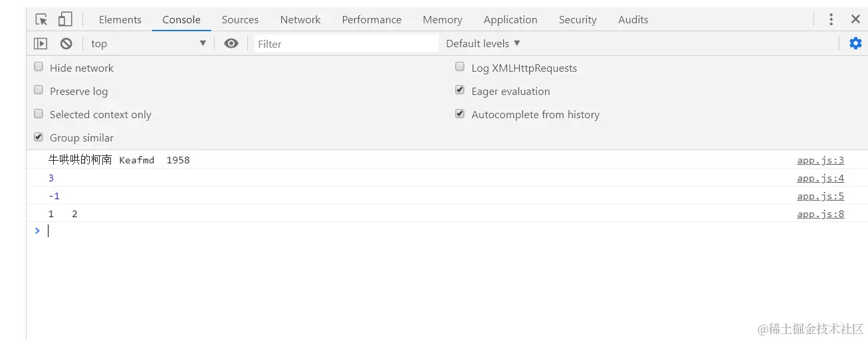
Task: Activate the inspect element picker icon
Action: (41, 19)
